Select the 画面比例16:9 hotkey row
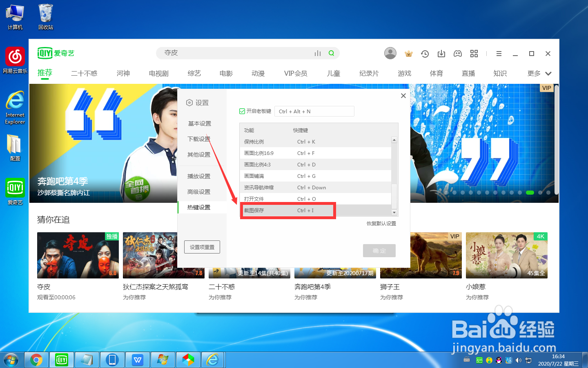Screen dimensions: 588x368 (315, 153)
